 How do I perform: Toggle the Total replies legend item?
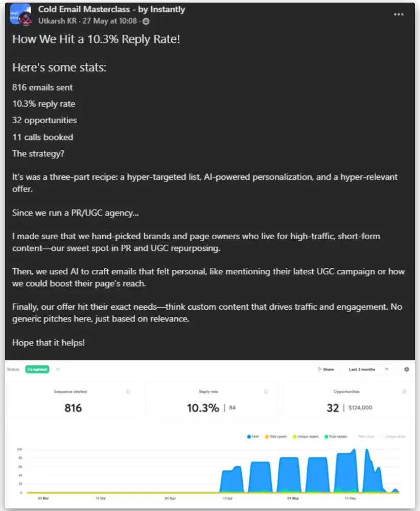coord(335,436)
